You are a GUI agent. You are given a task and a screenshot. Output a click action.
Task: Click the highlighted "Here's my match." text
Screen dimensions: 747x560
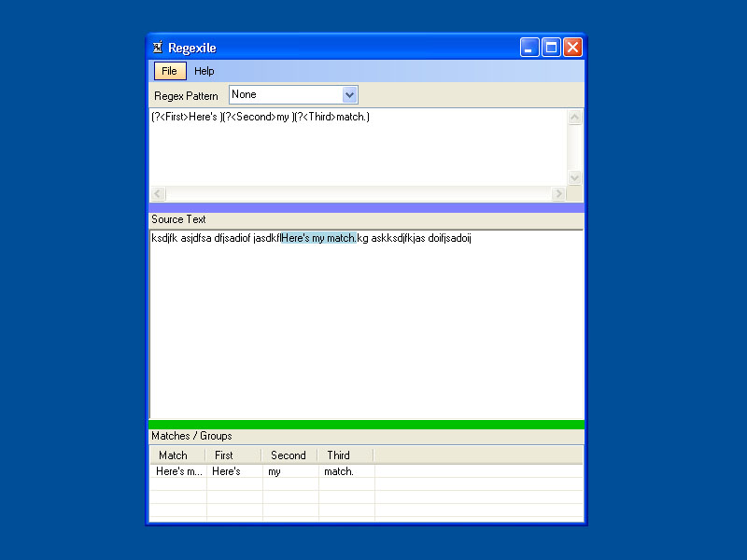(x=318, y=238)
